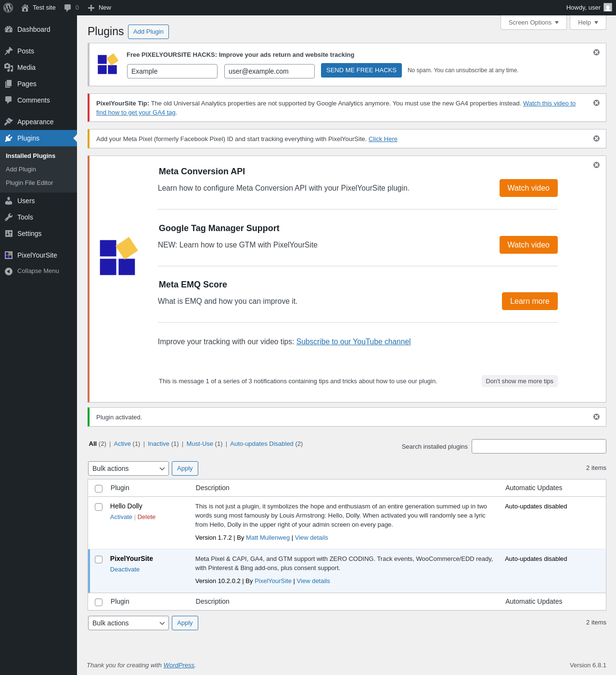Expand the Help panel
This screenshot has height=675, width=616.
coord(588,23)
